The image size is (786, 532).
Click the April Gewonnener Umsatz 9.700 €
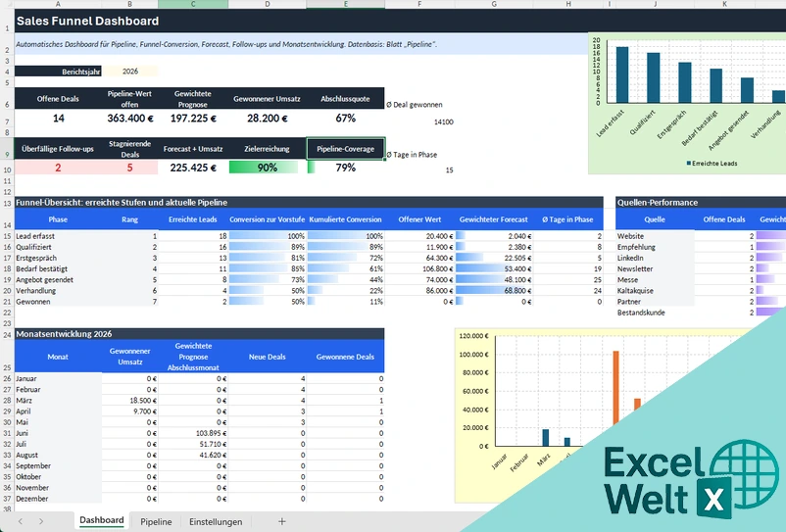click(x=129, y=411)
